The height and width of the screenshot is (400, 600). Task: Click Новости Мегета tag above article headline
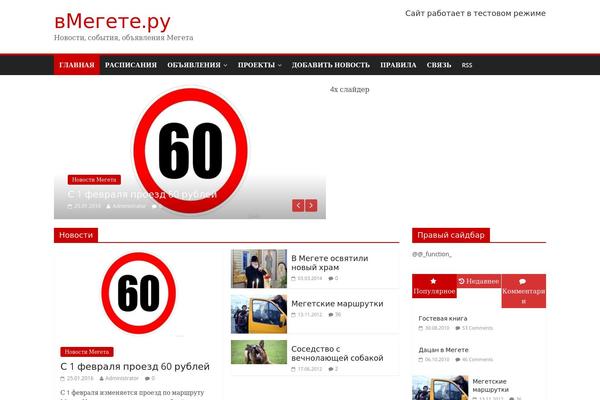click(87, 351)
